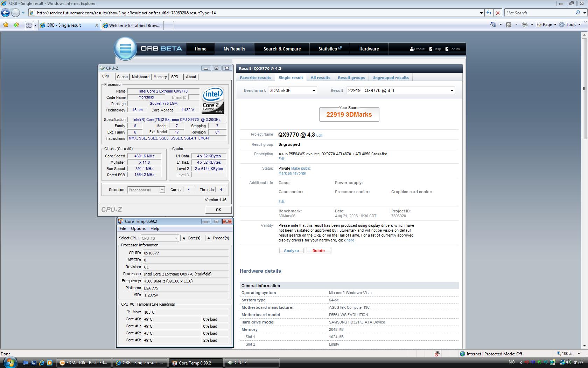Viewport: 588px width, 368px height.
Task: Open the recent pages dropdown beside Forward
Action: [23, 13]
